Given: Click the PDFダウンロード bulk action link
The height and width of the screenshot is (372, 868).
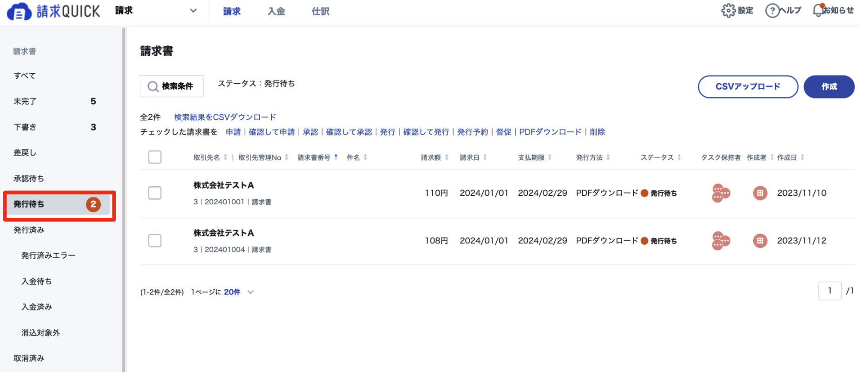Looking at the screenshot, I should (550, 132).
